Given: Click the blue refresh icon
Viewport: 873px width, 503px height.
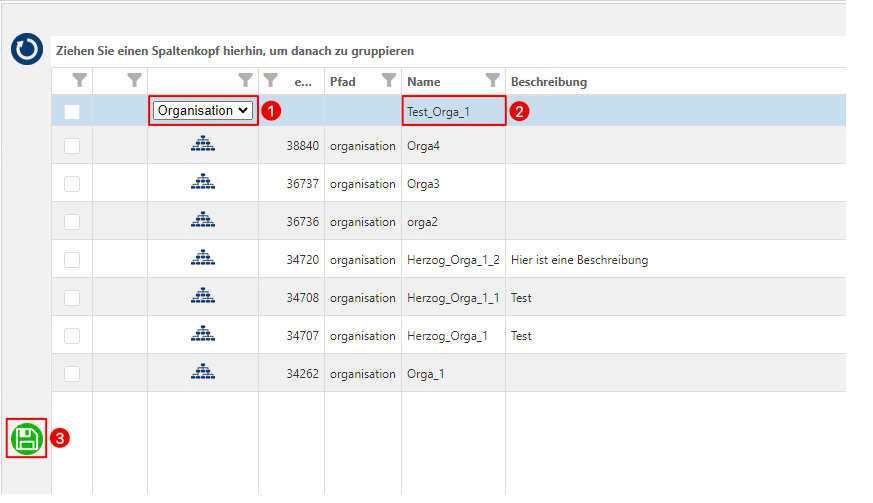Looking at the screenshot, I should point(27,49).
